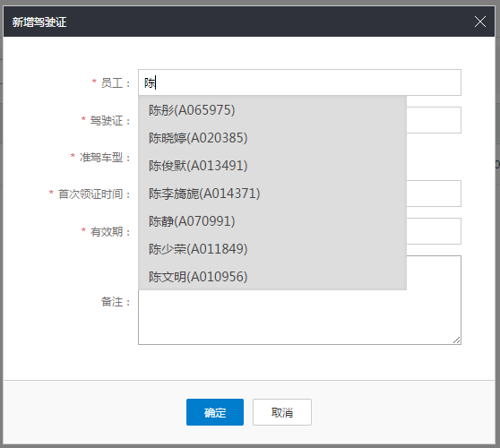Click into the 备注 text area
Viewport: 500px width, 448px height.
(x=300, y=317)
